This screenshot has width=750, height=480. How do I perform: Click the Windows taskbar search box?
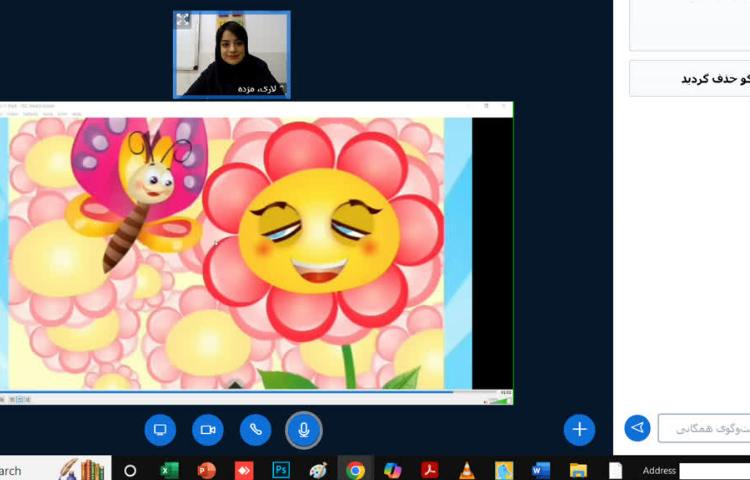pos(25,470)
